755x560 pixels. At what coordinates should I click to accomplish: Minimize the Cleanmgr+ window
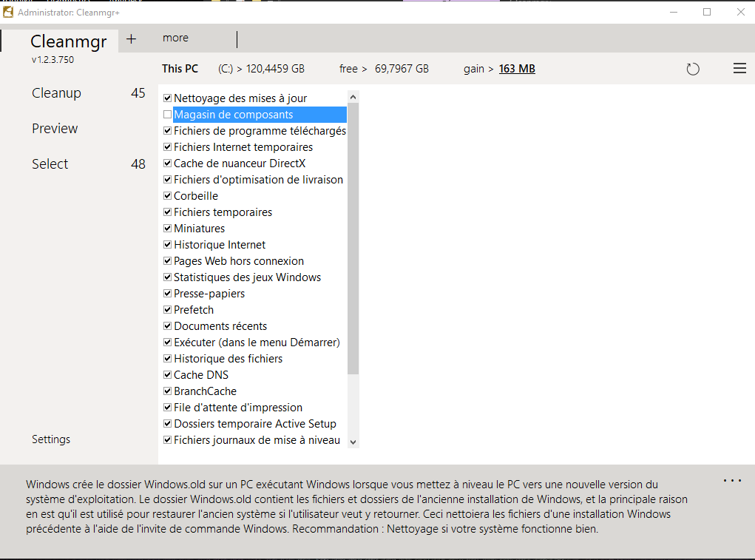674,12
